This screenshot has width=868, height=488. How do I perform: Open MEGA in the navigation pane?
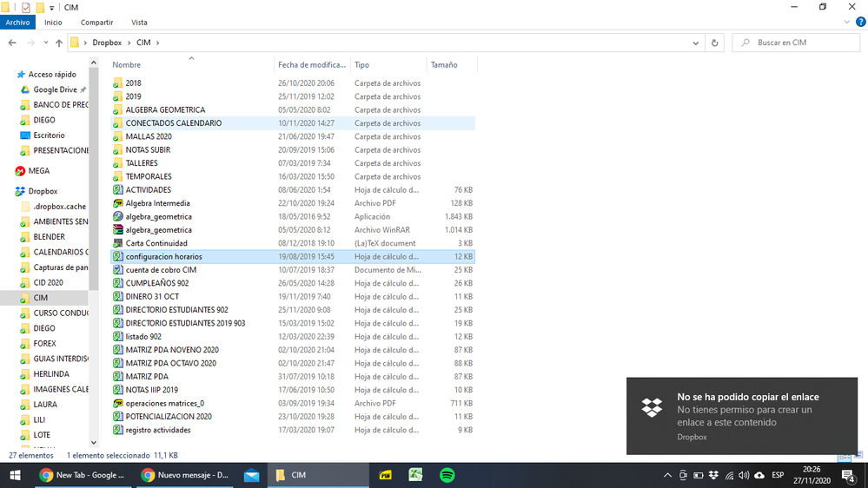[39, 171]
